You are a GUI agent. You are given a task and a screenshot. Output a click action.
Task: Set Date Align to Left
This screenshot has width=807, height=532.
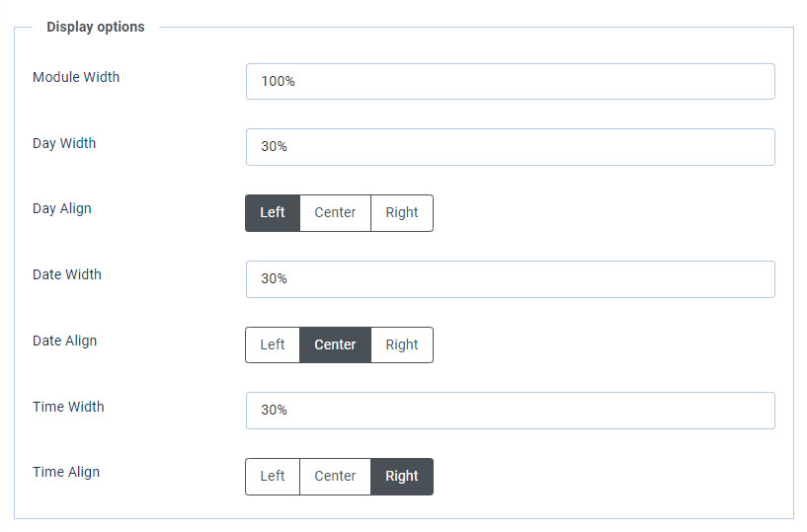coord(273,345)
